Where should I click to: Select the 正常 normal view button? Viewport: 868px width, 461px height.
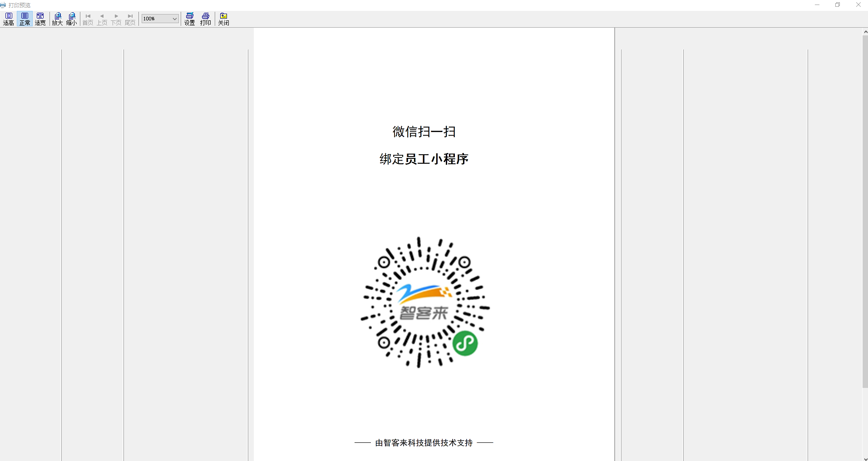[25, 19]
